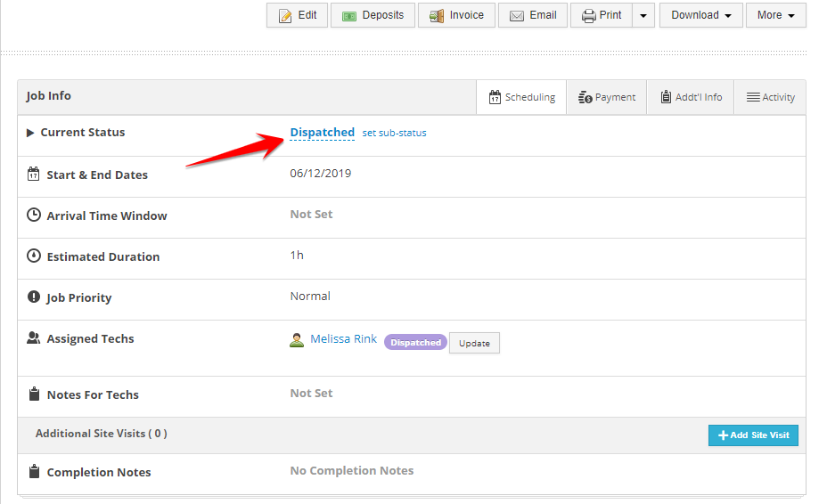Print the job using Print button
This screenshot has width=827, height=504.
(x=602, y=15)
